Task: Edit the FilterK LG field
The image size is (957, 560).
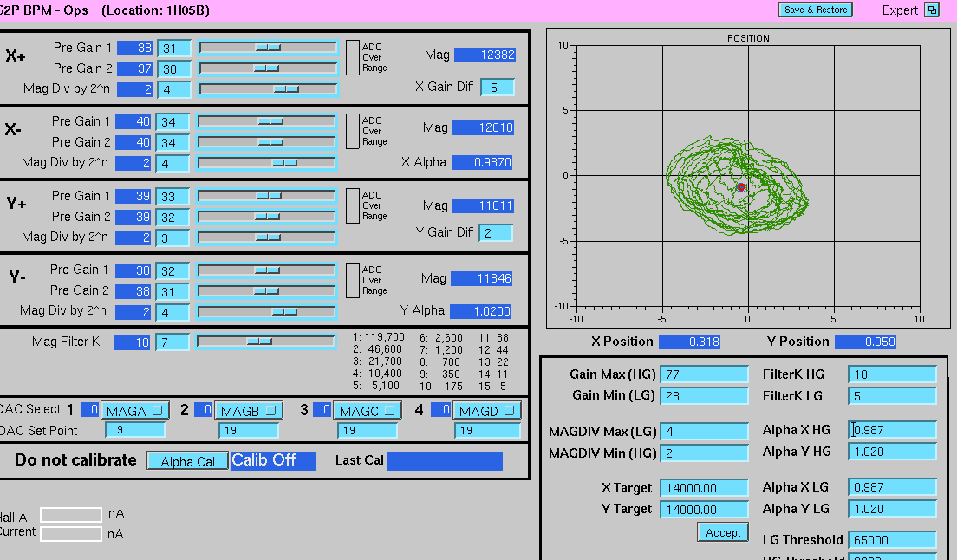Action: click(892, 396)
